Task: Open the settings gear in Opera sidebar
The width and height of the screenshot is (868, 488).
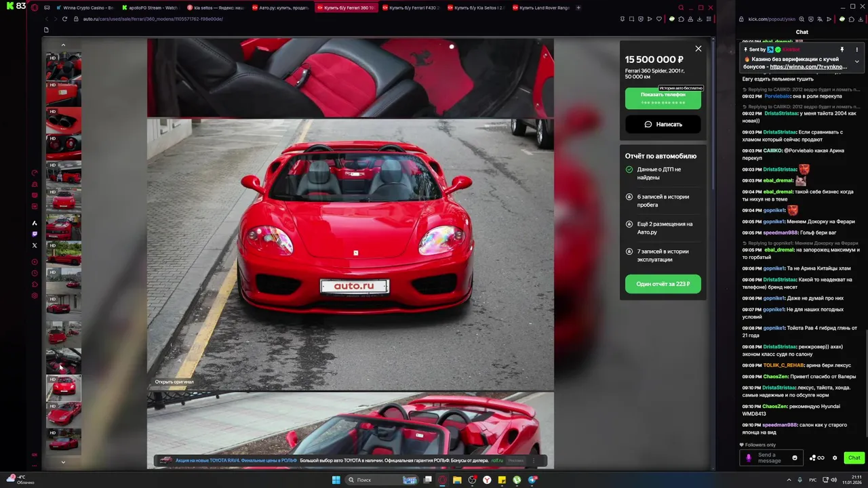Action: [35, 296]
